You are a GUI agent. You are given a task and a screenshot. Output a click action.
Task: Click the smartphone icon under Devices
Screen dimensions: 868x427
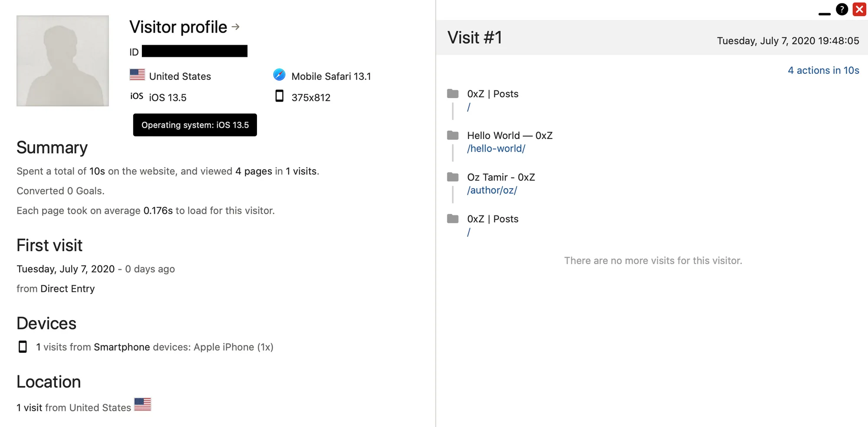tap(23, 347)
